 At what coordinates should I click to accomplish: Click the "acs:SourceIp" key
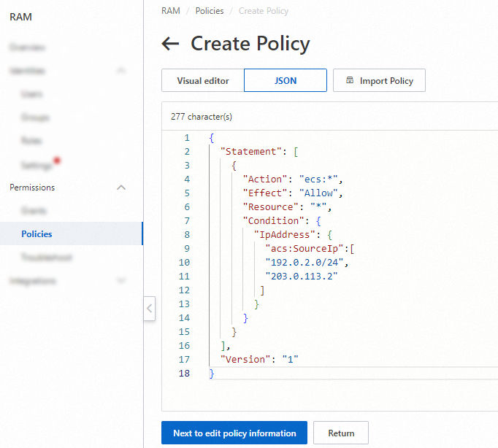click(304, 249)
